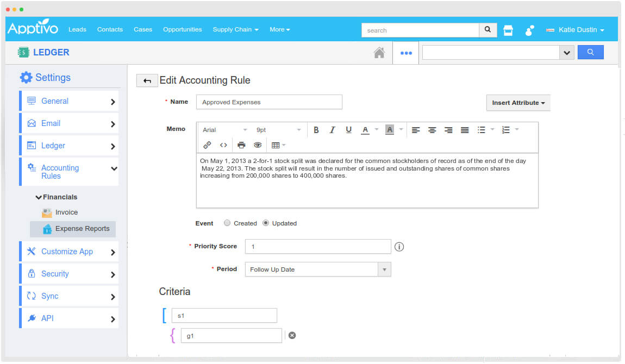Open the text color picker in Memo toolbar
The height and width of the screenshot is (364, 625).
pyautogui.click(x=365, y=129)
